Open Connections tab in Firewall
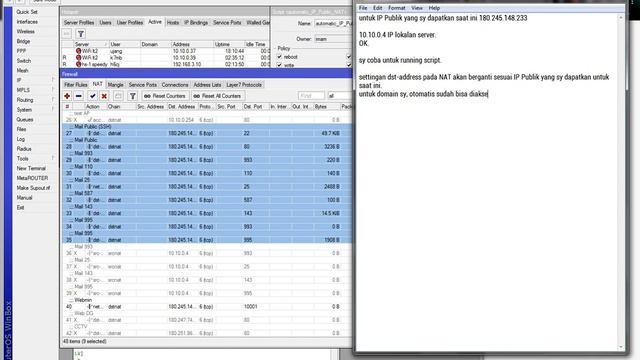640x360 pixels. tap(175, 85)
